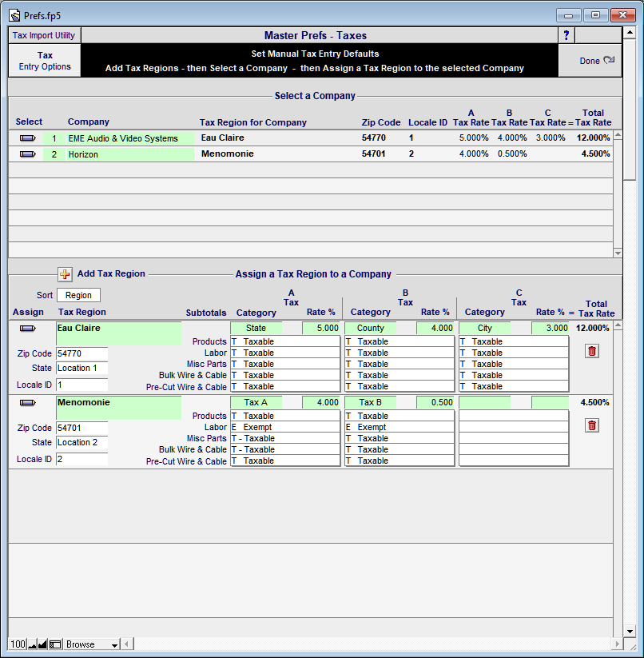
Task: Edit the 5.000 rate field for Eau Claire
Action: click(x=320, y=328)
